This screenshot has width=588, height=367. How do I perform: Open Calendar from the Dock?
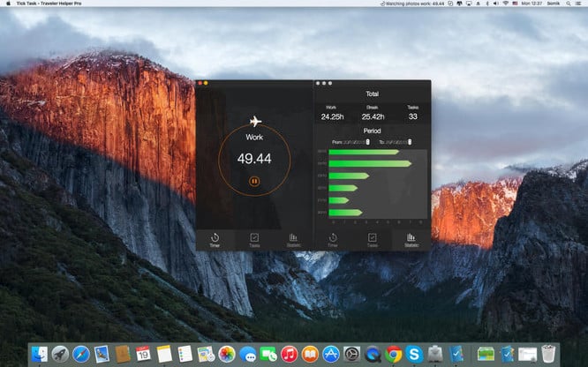(143, 354)
